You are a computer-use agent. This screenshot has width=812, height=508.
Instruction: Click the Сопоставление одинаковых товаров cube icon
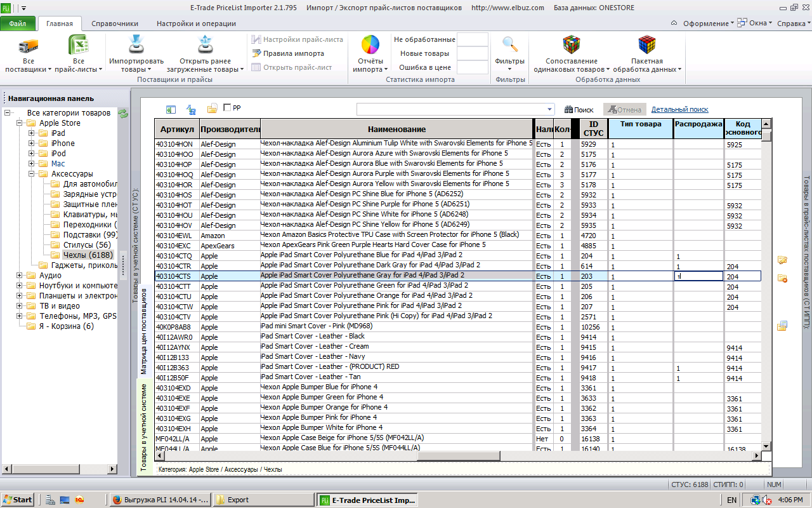(572, 45)
